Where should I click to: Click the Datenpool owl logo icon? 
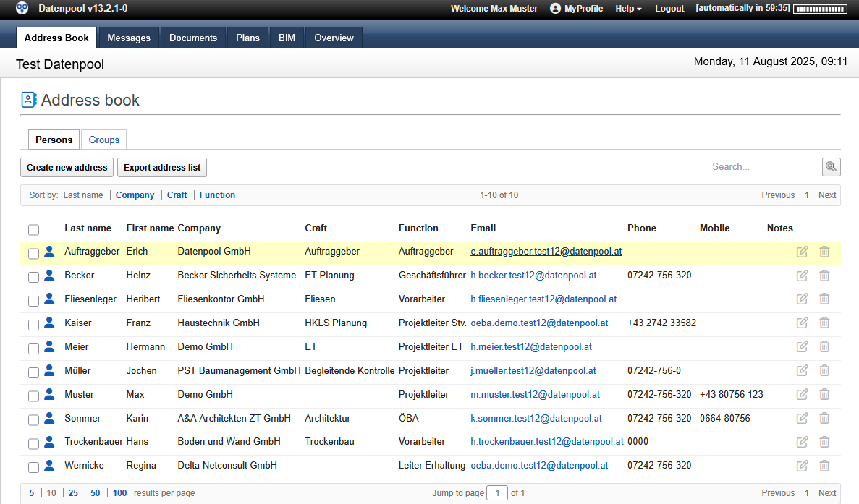click(x=23, y=9)
